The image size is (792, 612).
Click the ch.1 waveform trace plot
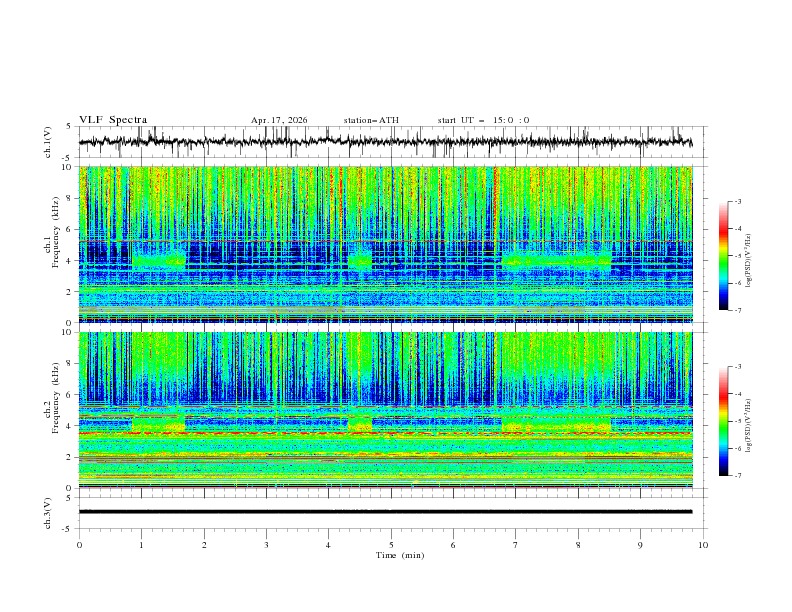click(393, 142)
